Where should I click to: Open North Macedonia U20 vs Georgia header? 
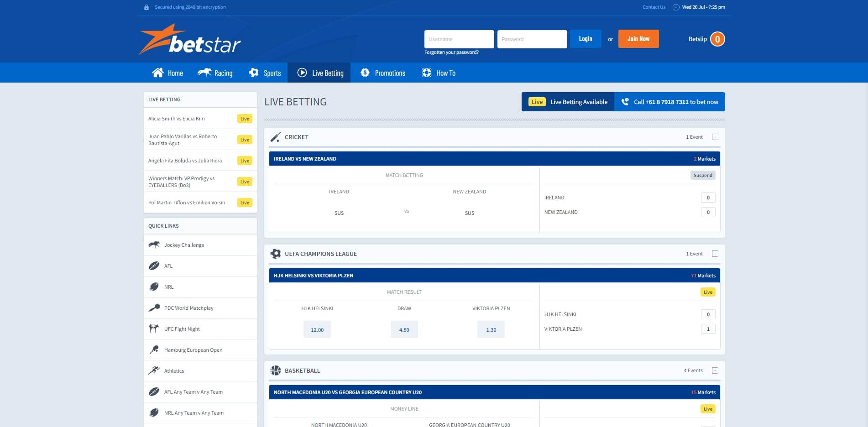[495, 392]
